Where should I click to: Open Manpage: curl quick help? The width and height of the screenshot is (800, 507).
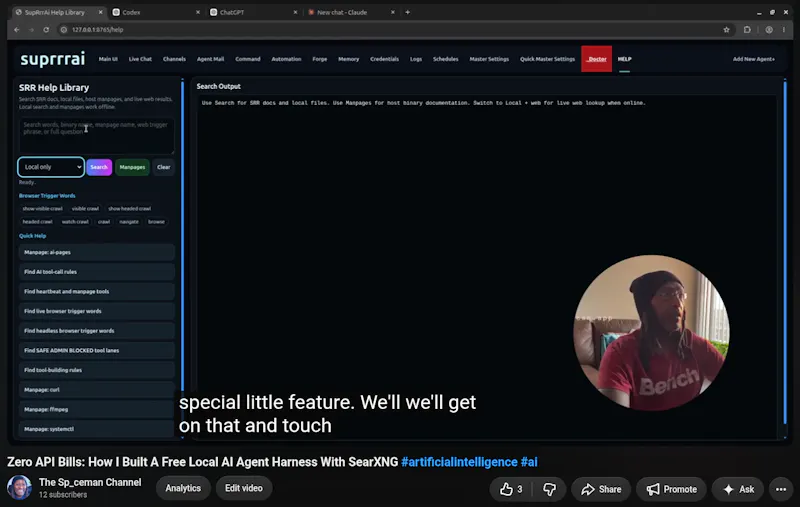click(x=96, y=390)
